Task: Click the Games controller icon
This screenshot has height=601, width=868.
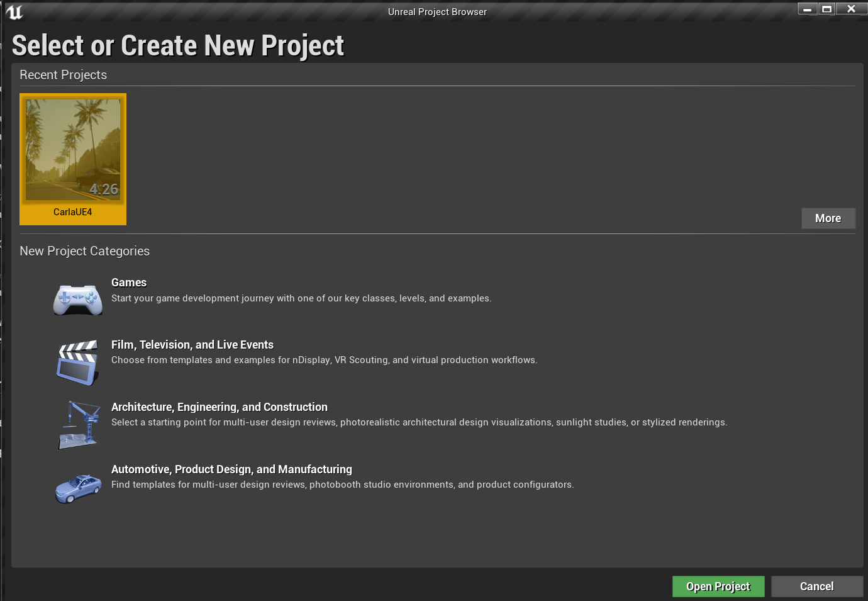Action: pyautogui.click(x=78, y=299)
